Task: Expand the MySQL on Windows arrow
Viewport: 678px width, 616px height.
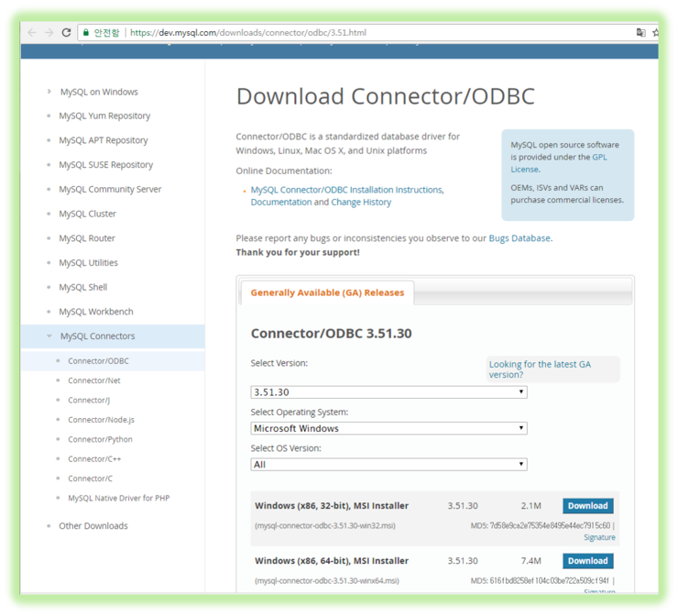Action: tap(49, 92)
